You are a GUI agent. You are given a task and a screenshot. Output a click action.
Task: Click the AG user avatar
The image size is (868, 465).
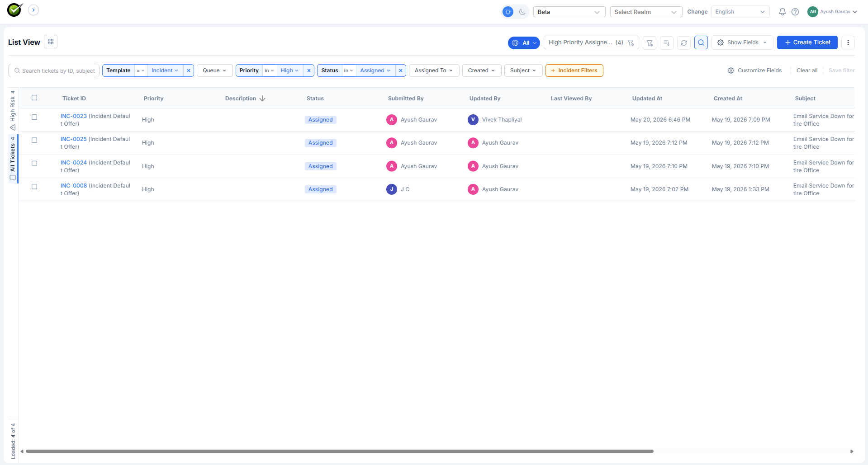click(x=813, y=12)
